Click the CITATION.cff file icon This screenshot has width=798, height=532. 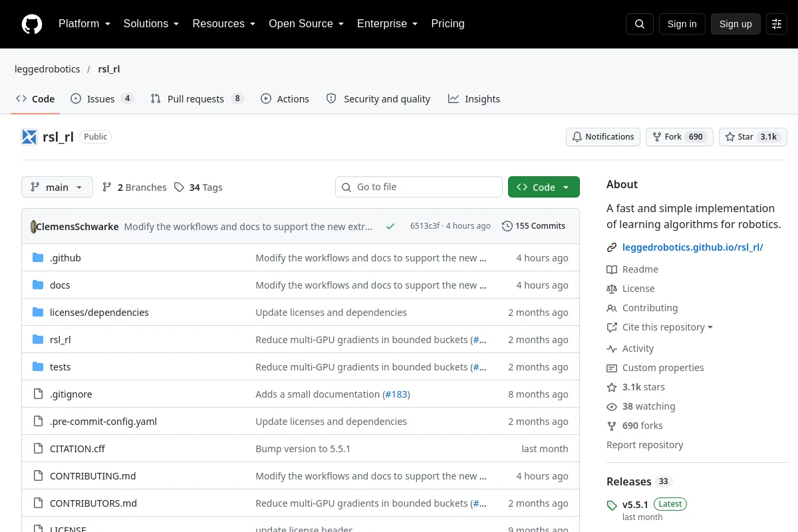38,449
